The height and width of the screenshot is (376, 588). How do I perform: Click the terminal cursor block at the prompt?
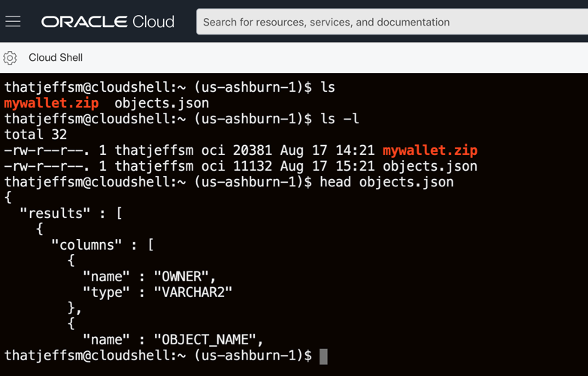(323, 356)
